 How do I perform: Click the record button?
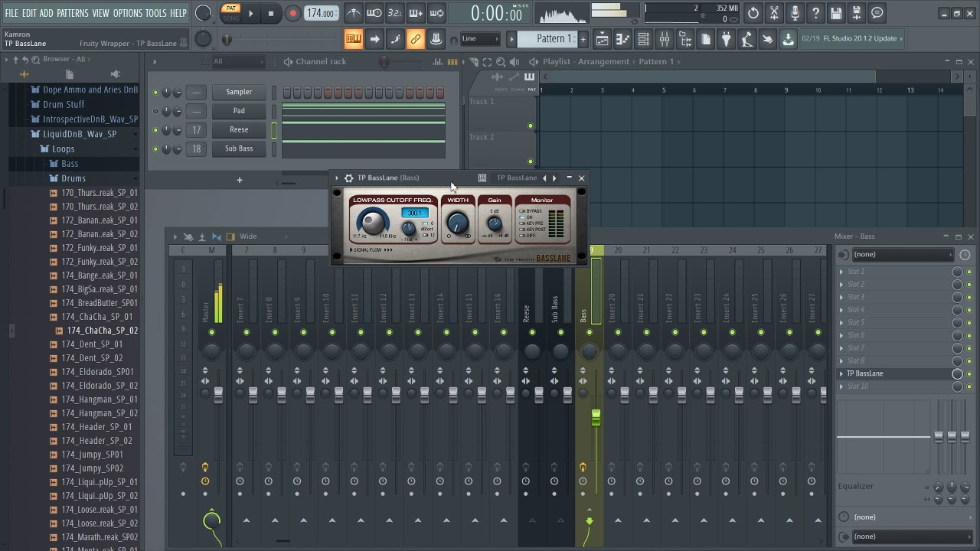click(292, 13)
